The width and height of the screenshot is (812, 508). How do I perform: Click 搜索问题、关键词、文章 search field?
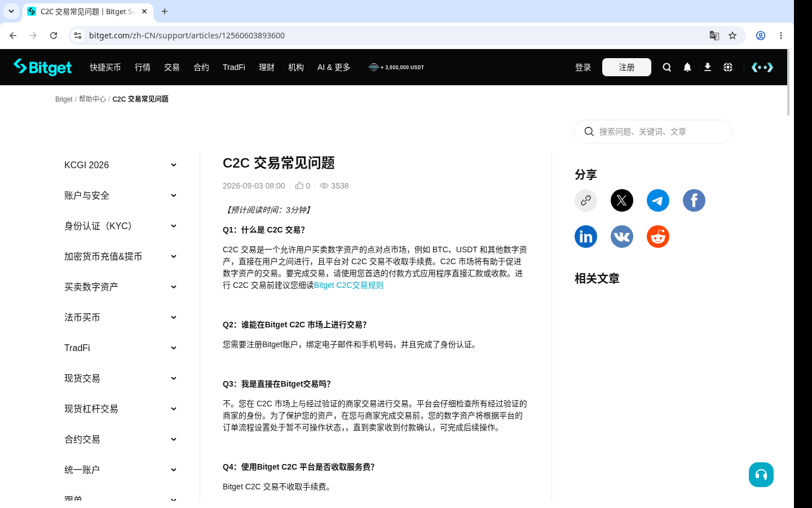click(x=653, y=132)
